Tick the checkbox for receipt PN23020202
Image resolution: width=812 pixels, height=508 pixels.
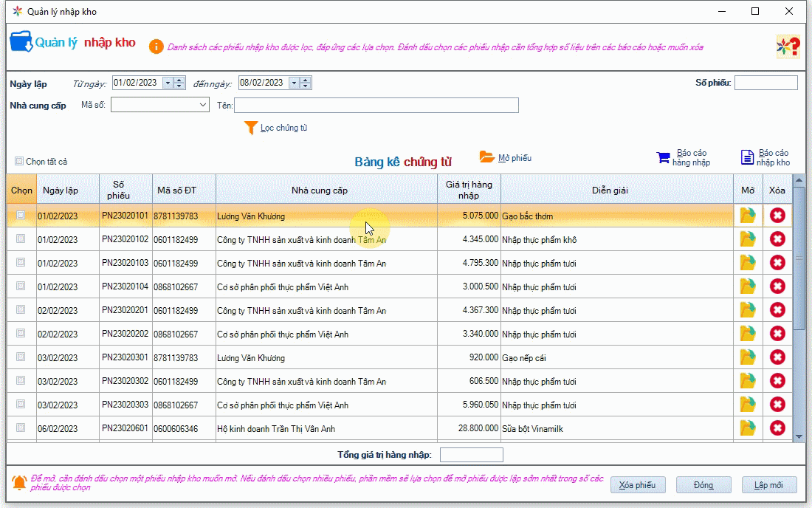tap(21, 333)
